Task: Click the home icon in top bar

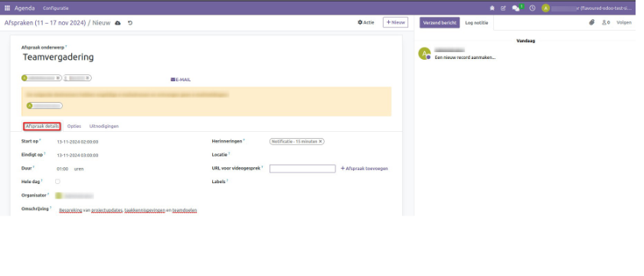Action: pos(492,8)
